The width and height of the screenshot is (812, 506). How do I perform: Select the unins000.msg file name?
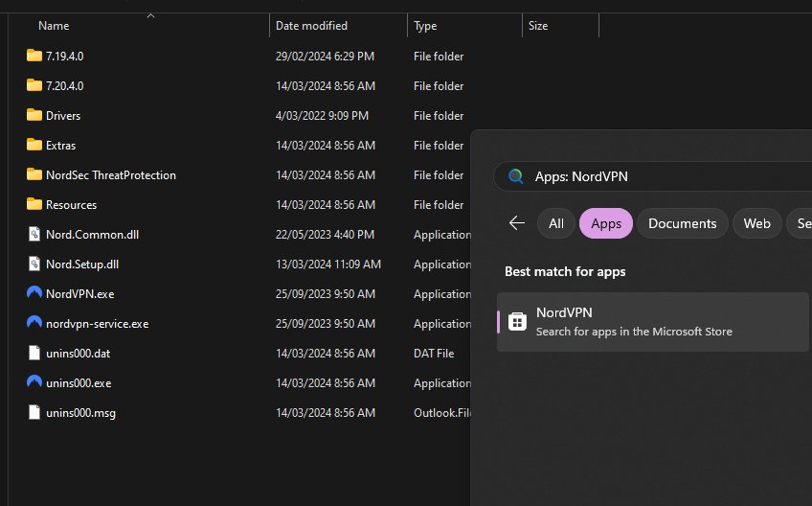coord(80,413)
